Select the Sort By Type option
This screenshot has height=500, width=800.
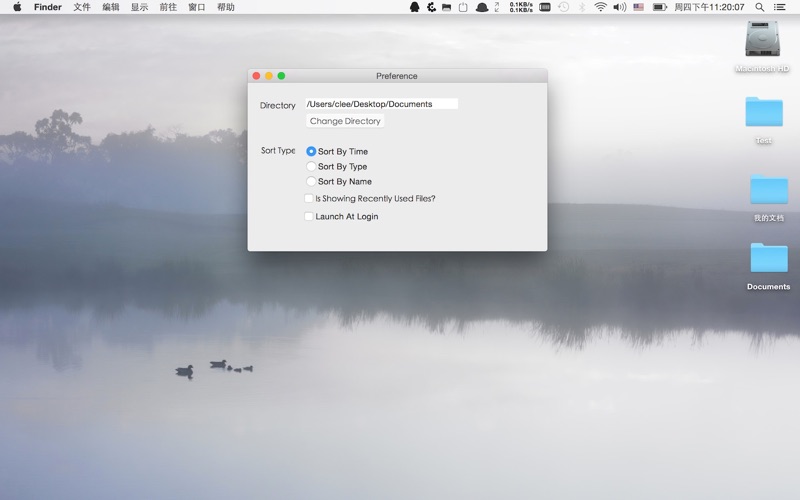311,167
